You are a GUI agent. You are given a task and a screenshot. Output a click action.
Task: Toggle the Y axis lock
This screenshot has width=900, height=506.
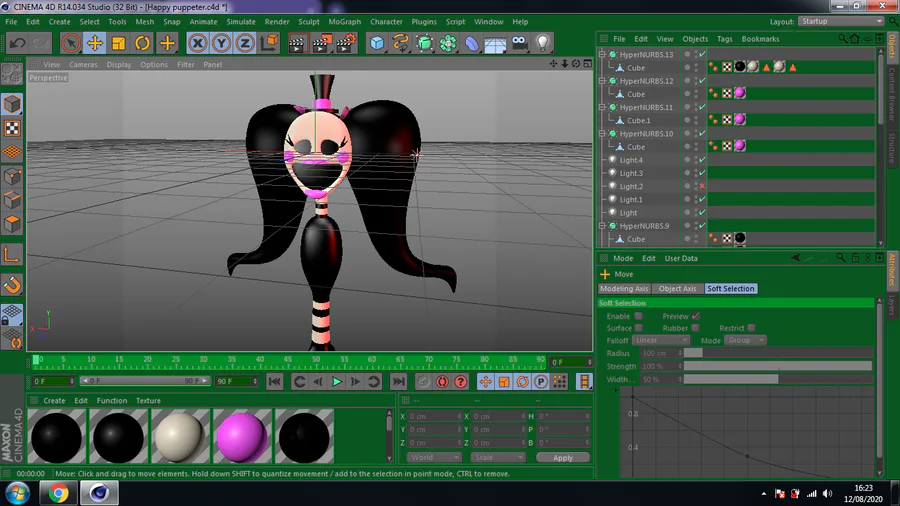pyautogui.click(x=222, y=43)
